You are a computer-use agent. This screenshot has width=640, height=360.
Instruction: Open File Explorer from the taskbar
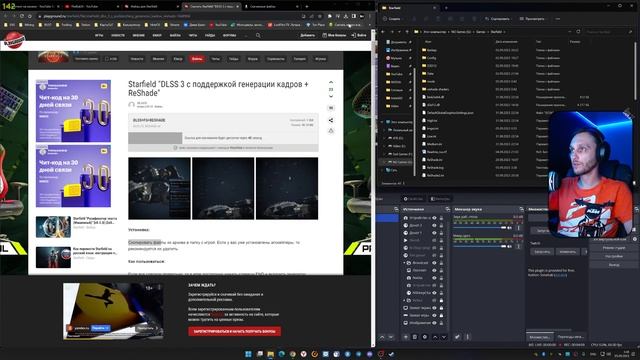click(271, 354)
